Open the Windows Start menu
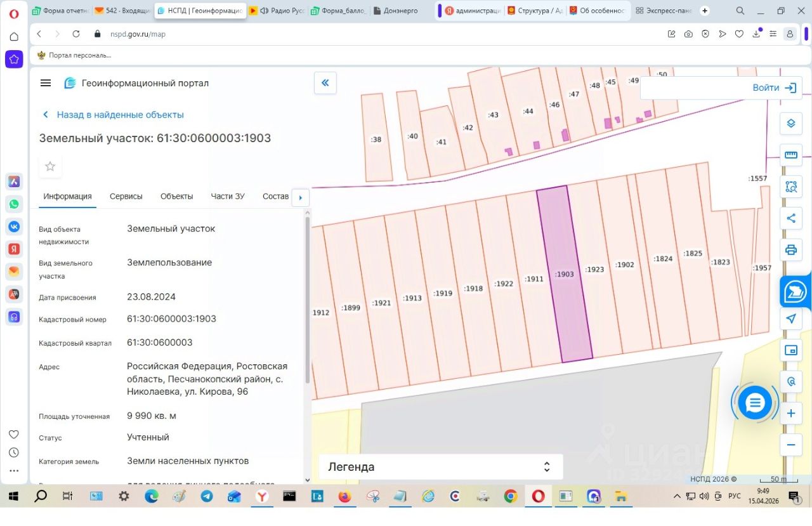The height and width of the screenshot is (526, 812). click(x=13, y=496)
